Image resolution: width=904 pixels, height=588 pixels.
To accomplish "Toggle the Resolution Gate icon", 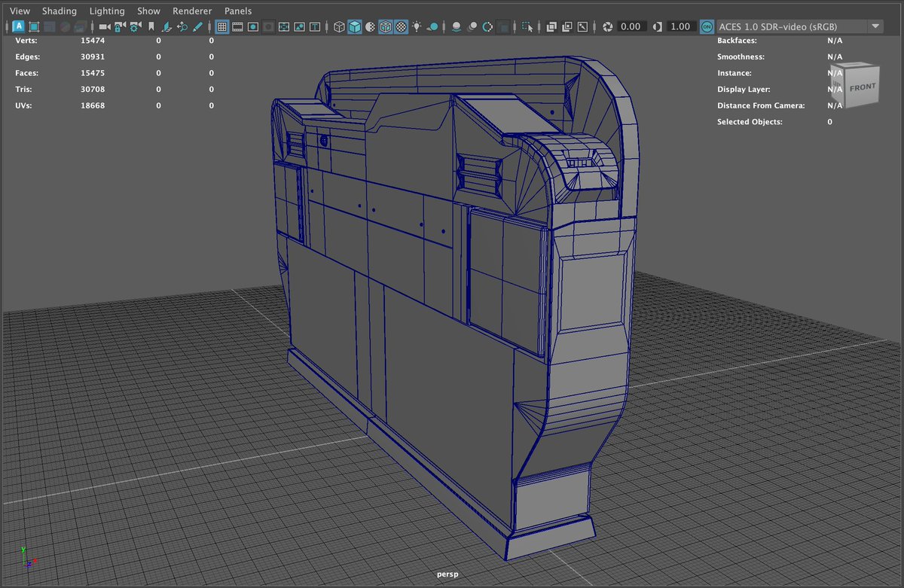I will [253, 26].
